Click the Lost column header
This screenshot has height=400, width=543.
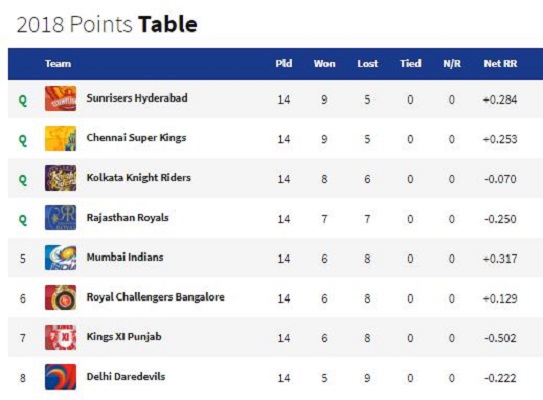click(x=367, y=64)
